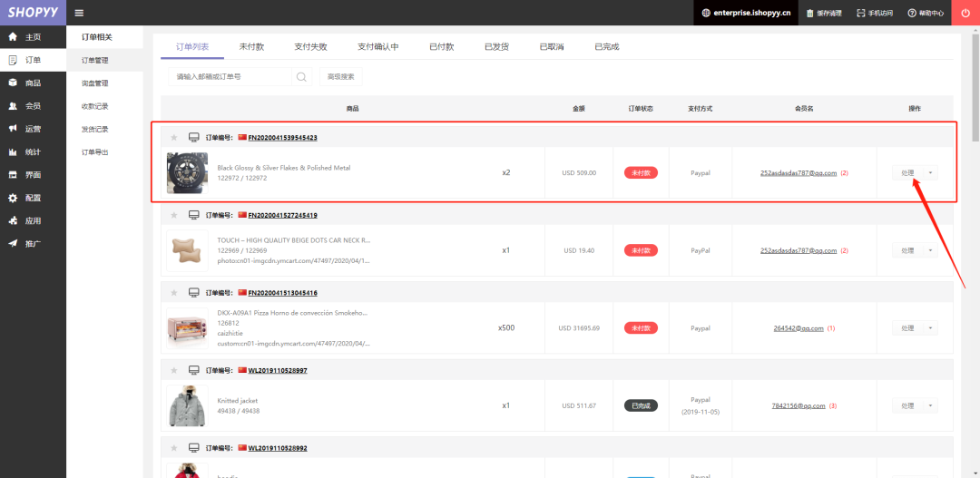Open 配置 in the sidebar
The image size is (980, 478).
(34, 198)
